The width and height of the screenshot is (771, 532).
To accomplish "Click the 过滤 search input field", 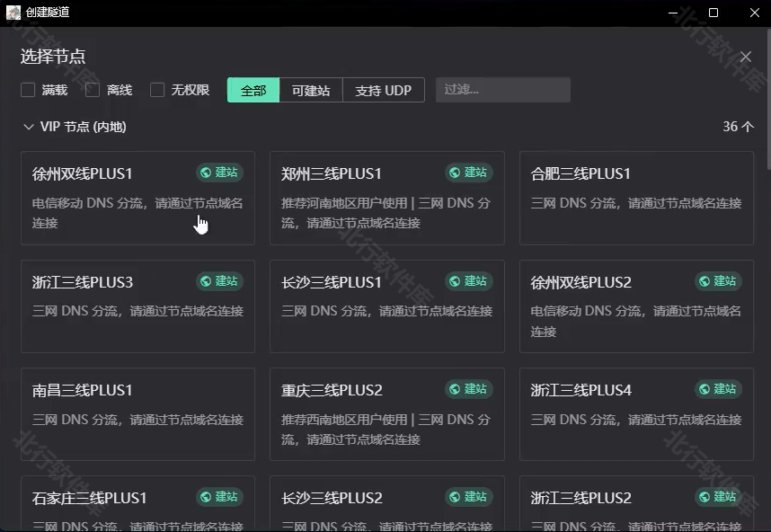I will click(x=502, y=90).
